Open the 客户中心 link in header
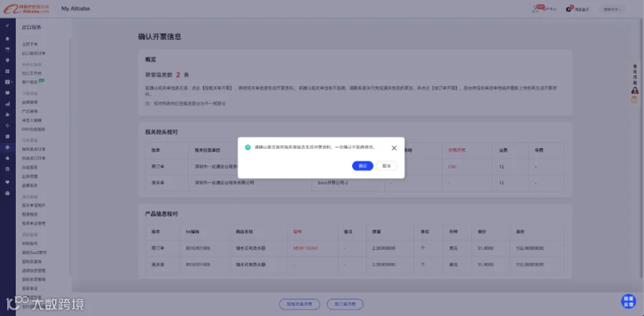Image resolution: width=644 pixels, height=316 pixels. tap(545, 9)
